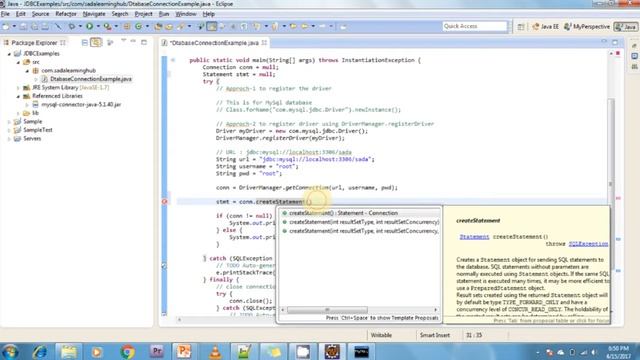
Task: Open the Project menu
Action: (x=143, y=14)
